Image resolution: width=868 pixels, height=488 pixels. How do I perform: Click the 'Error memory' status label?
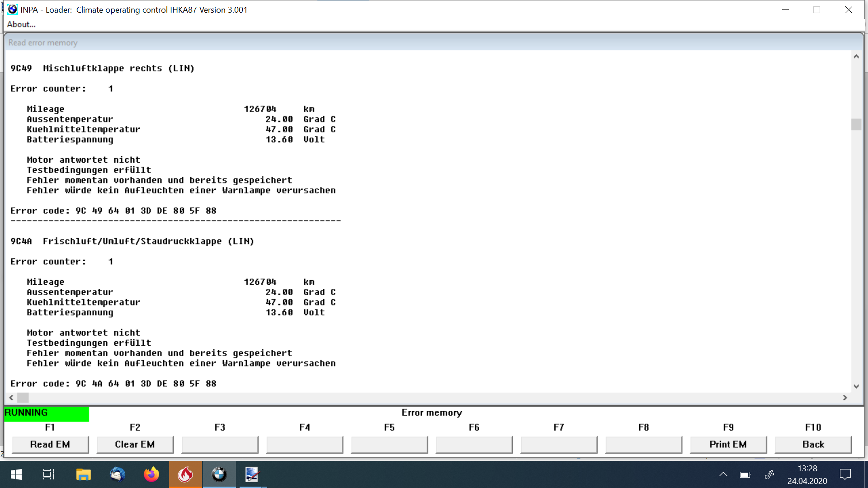pyautogui.click(x=432, y=413)
